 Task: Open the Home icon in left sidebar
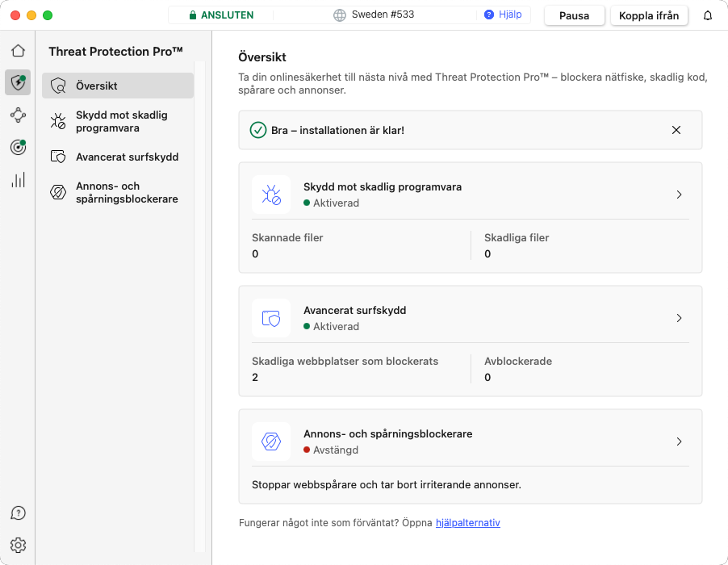point(18,51)
